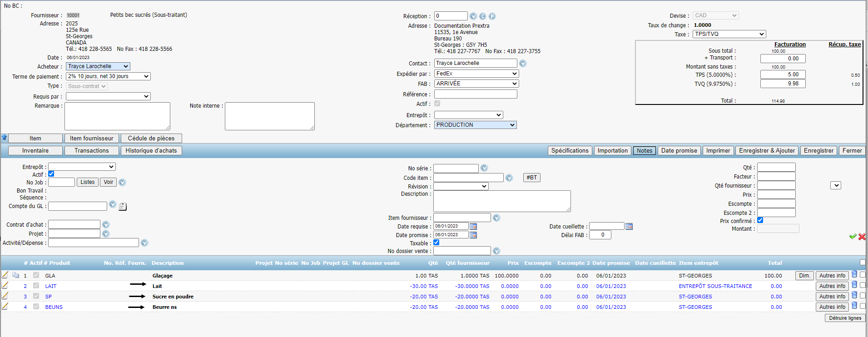The image size is (868, 337).
Task: Confirm the line entry with the green checkmark
Action: (853, 237)
